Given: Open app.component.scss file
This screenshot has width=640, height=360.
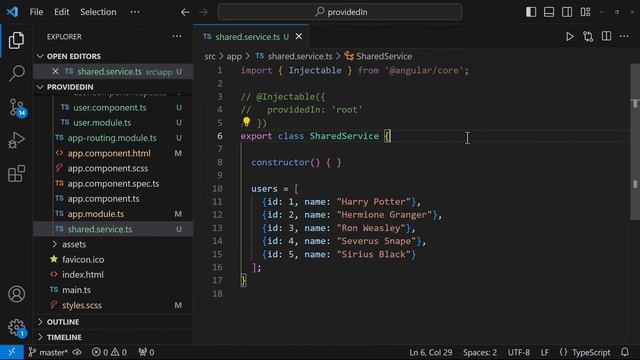Looking at the screenshot, I should pos(108,168).
